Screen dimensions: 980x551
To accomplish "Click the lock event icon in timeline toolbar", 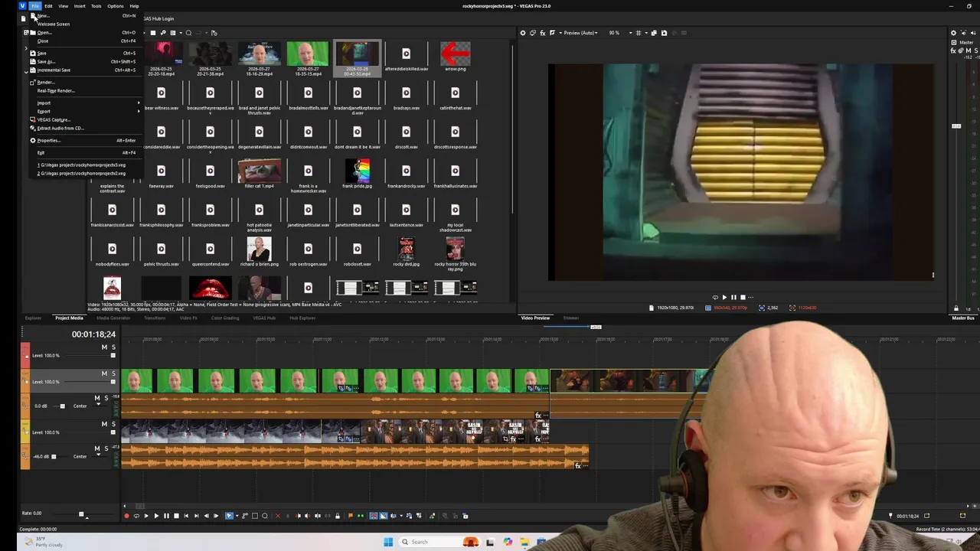I will click(337, 516).
